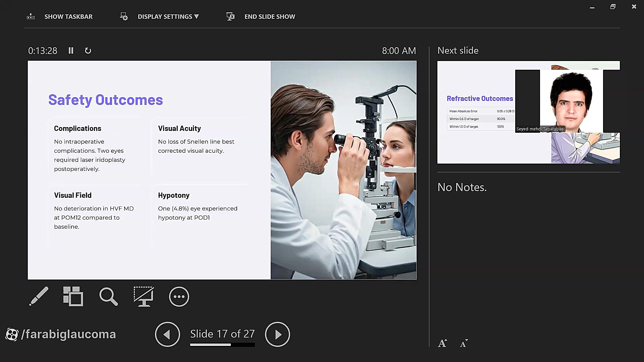The height and width of the screenshot is (362, 644).
Task: Click the See all slides grid icon
Action: 73,296
